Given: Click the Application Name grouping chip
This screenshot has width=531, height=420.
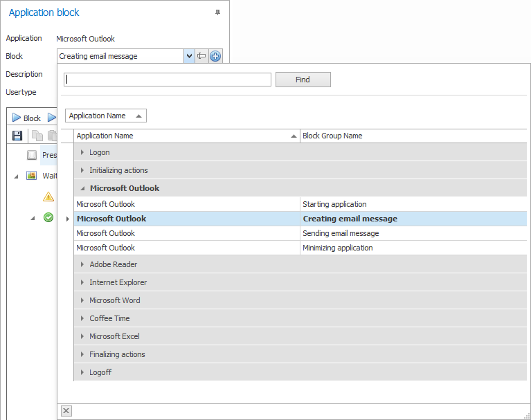Looking at the screenshot, I should click(x=106, y=116).
